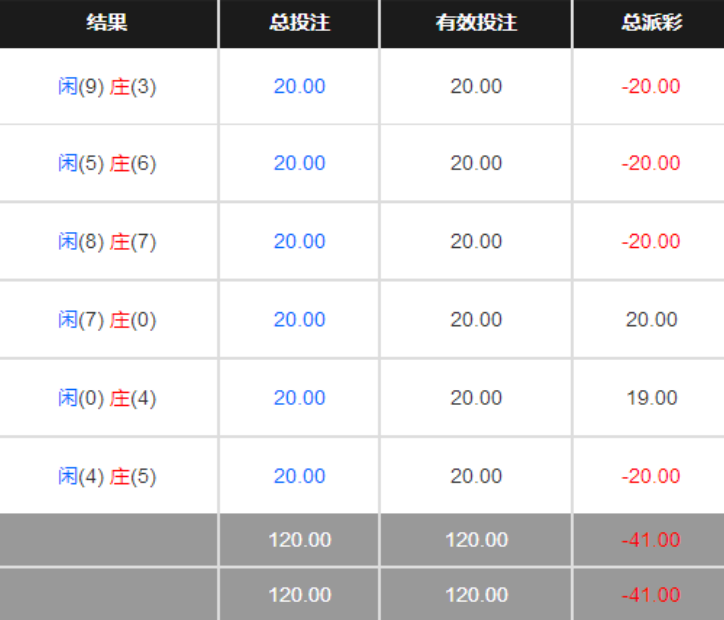Image resolution: width=724 pixels, height=620 pixels.
Task: Click the 结果 column header
Action: [x=107, y=22]
